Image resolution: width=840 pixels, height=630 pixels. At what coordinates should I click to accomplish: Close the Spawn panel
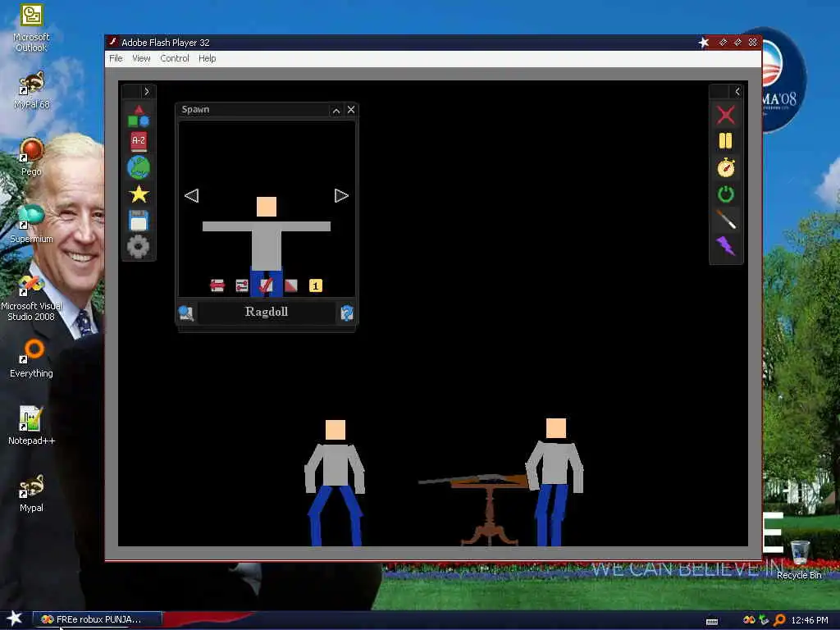click(x=351, y=110)
